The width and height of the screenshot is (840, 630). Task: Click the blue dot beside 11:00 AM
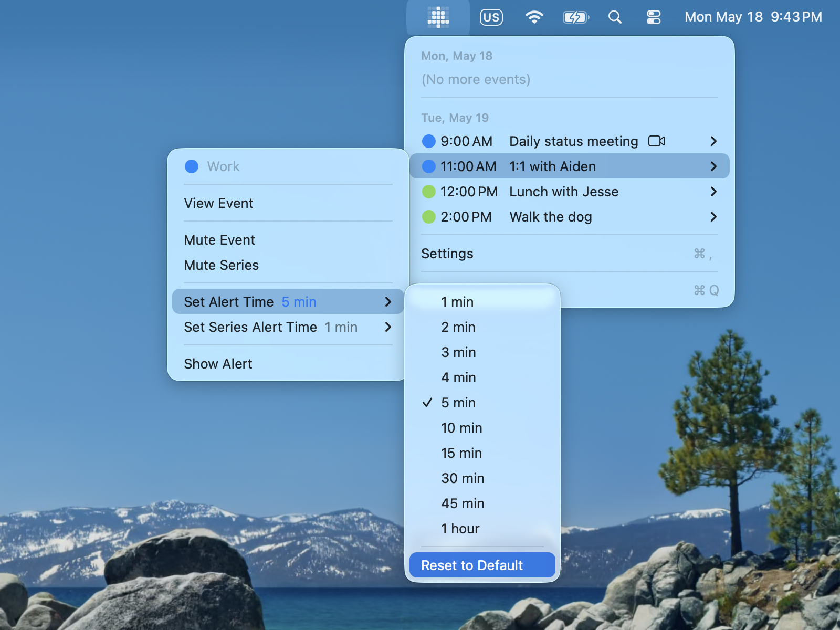429,166
